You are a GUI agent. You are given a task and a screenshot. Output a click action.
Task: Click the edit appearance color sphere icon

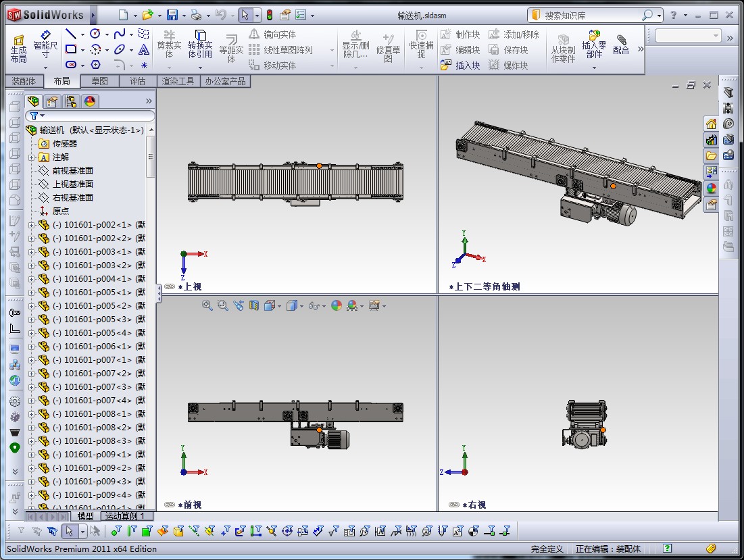pos(337,305)
